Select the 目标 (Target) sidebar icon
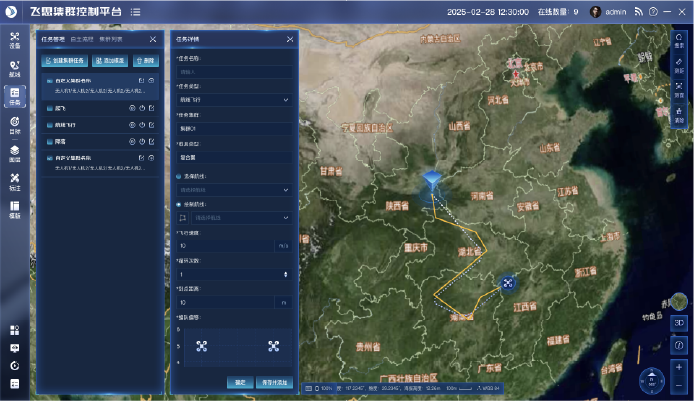 (x=14, y=125)
